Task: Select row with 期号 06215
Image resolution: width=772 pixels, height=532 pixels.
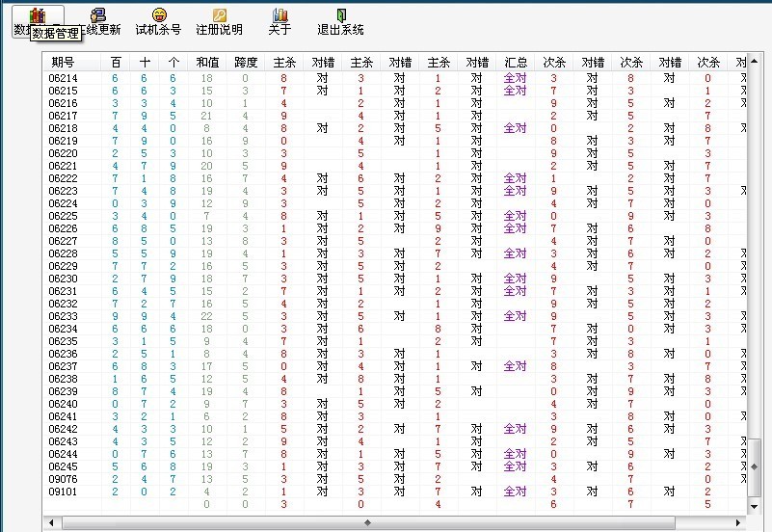Action: (395, 91)
